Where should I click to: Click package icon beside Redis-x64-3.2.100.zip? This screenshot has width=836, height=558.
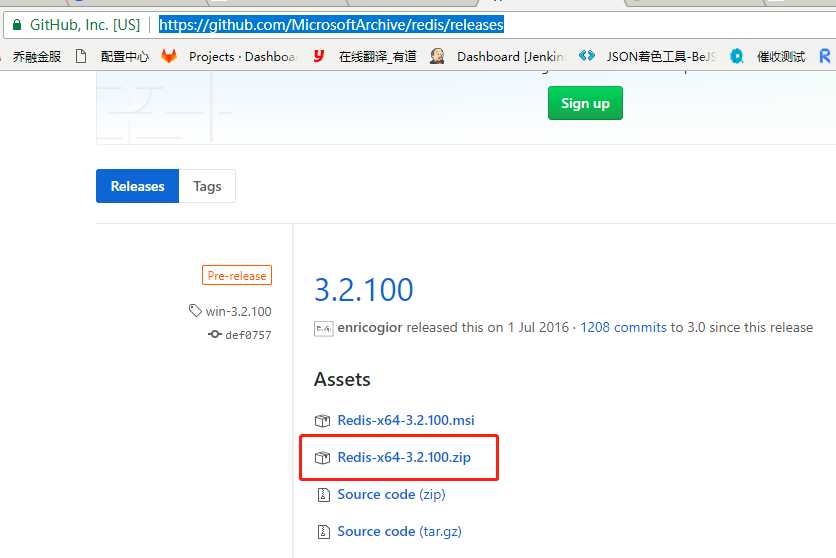[x=322, y=458]
